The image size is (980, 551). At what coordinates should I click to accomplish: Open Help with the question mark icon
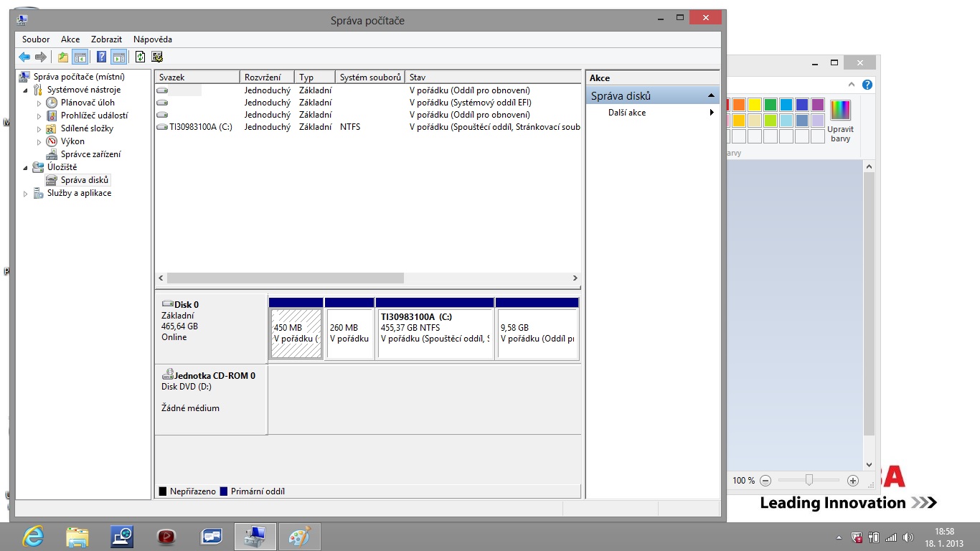point(102,57)
